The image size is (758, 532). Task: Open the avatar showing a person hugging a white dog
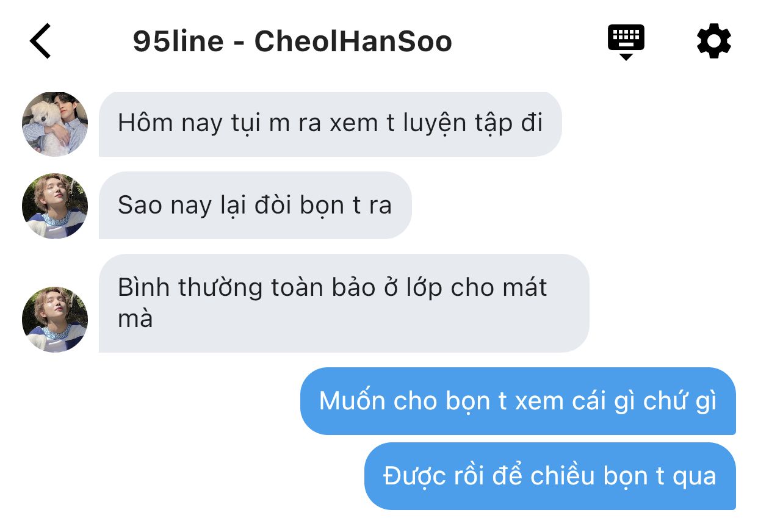pos(55,124)
